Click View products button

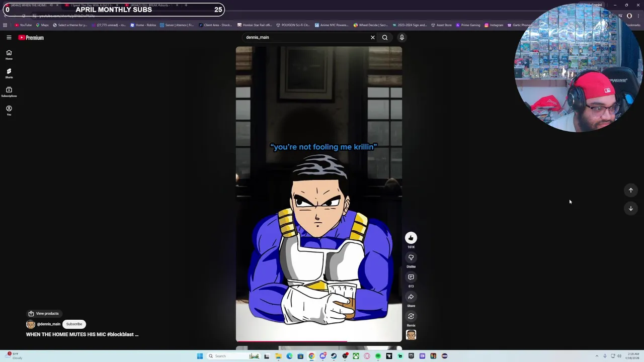point(44,313)
